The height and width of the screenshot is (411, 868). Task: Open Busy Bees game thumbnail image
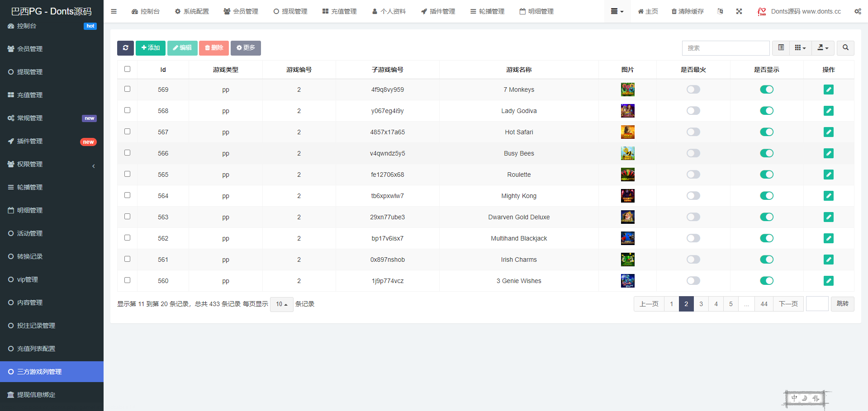[628, 153]
